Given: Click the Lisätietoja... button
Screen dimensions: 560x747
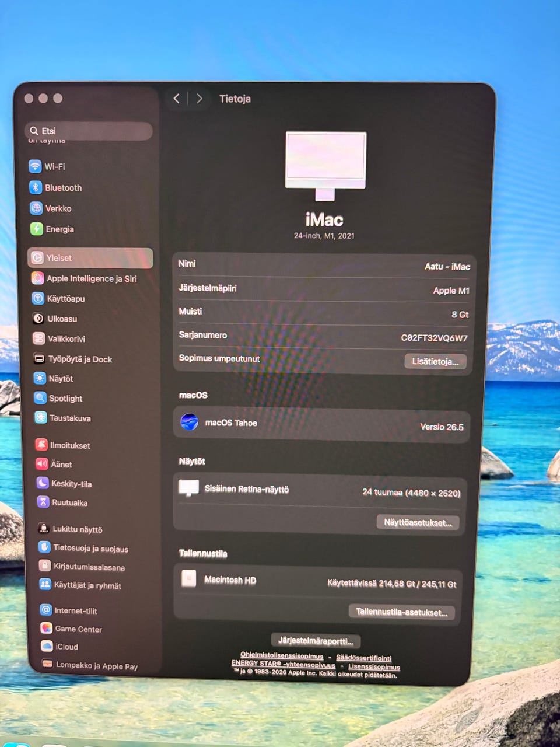Looking at the screenshot, I should pos(435,361).
